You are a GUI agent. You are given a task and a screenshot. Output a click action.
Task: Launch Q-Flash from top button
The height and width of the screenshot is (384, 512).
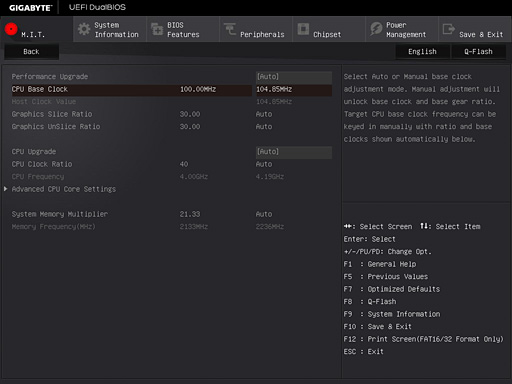[478, 52]
